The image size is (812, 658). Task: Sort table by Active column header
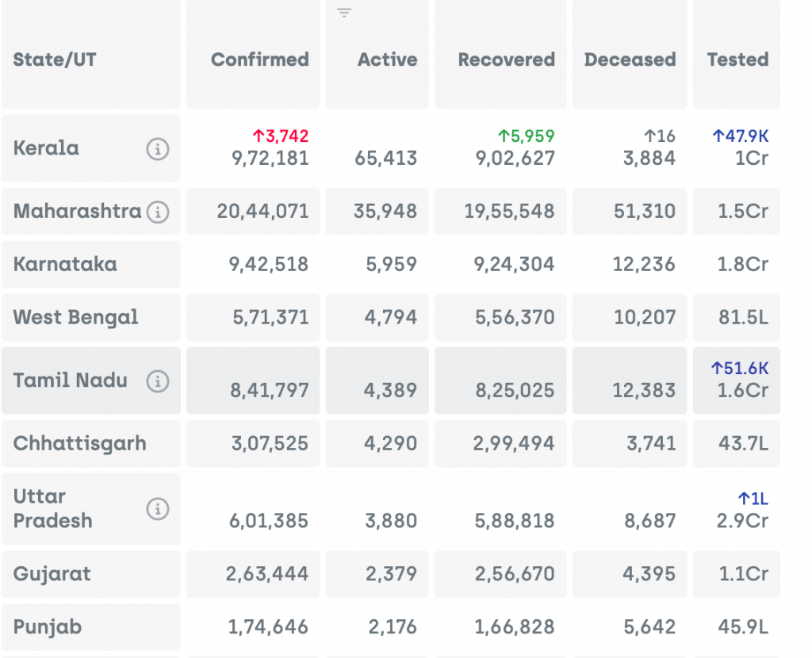tap(387, 59)
